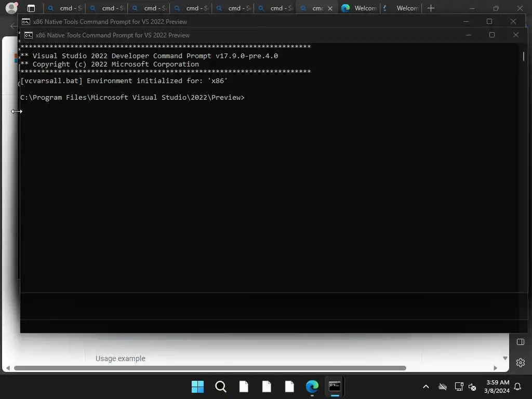Click the left arrow of horizontal scrollbar
Viewport: 532px width, 399px height.
click(8, 368)
